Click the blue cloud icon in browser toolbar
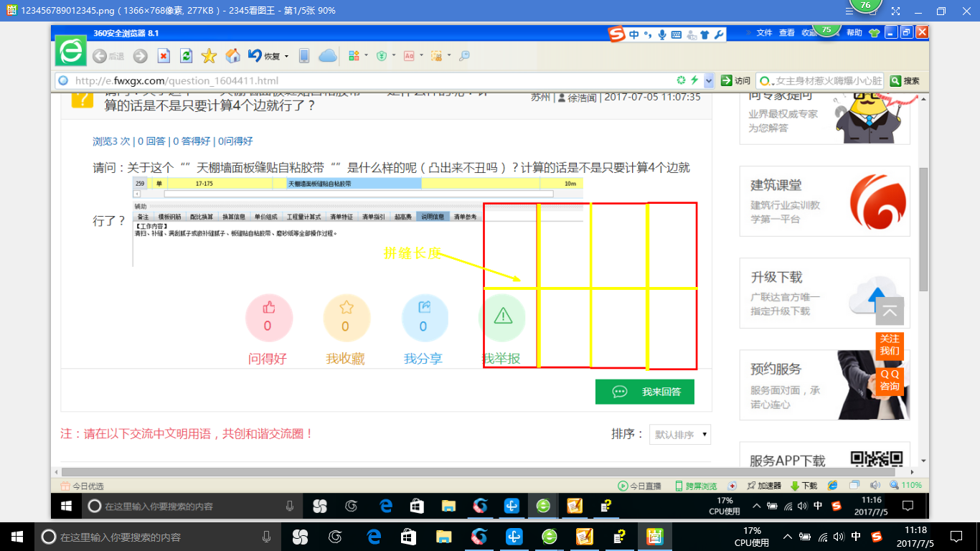The height and width of the screenshot is (551, 980). (x=327, y=56)
